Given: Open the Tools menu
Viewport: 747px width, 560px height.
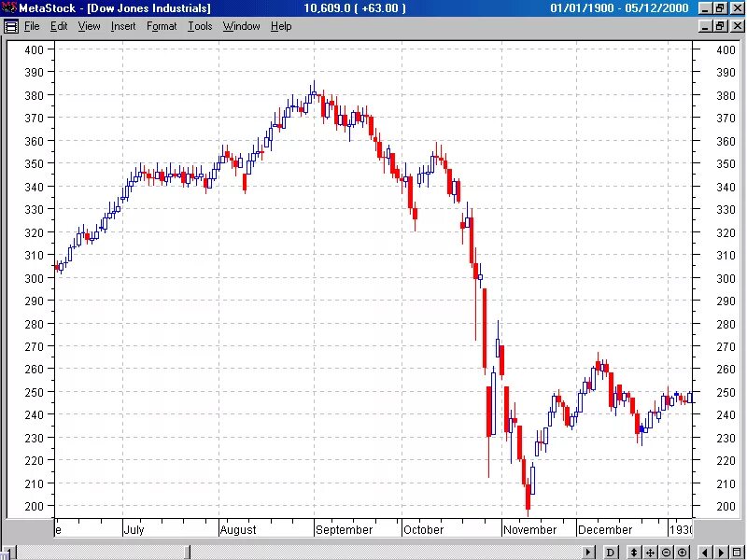Looking at the screenshot, I should click(x=200, y=26).
